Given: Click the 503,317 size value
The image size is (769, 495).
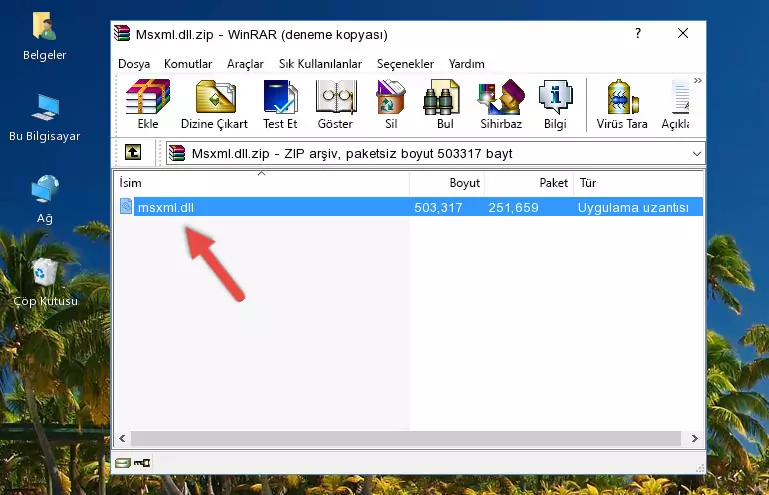Looking at the screenshot, I should pos(438,208).
